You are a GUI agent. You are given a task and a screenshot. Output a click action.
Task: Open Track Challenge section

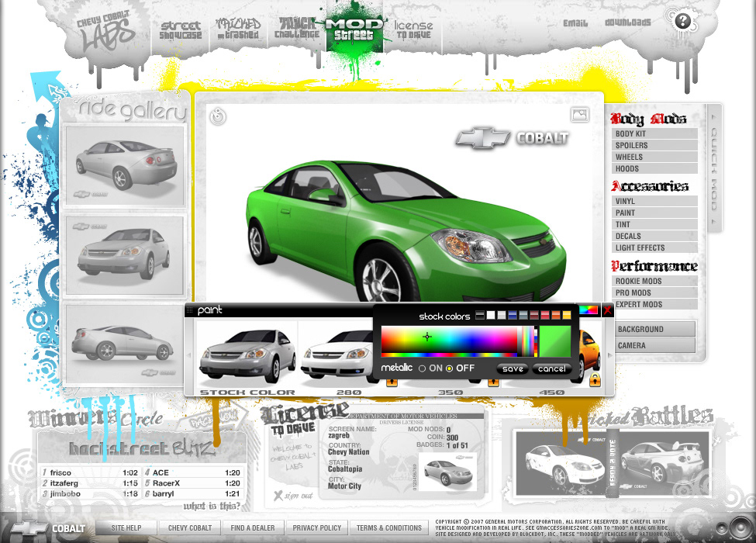coord(297,29)
